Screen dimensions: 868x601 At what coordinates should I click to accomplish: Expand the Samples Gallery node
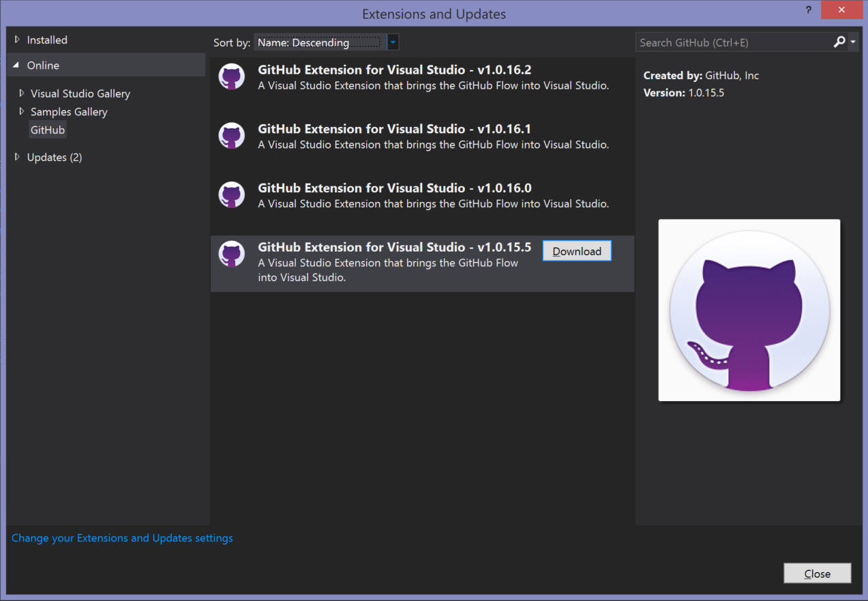pos(22,112)
